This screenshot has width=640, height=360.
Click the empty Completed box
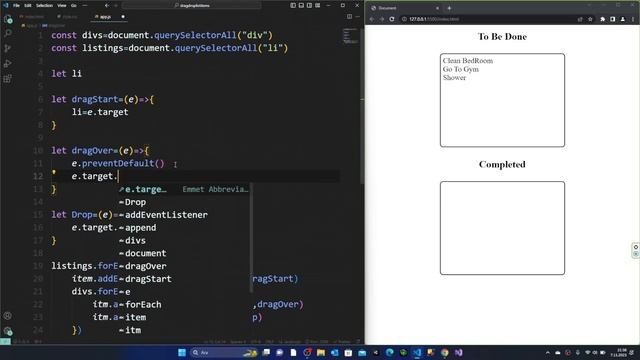pos(502,228)
